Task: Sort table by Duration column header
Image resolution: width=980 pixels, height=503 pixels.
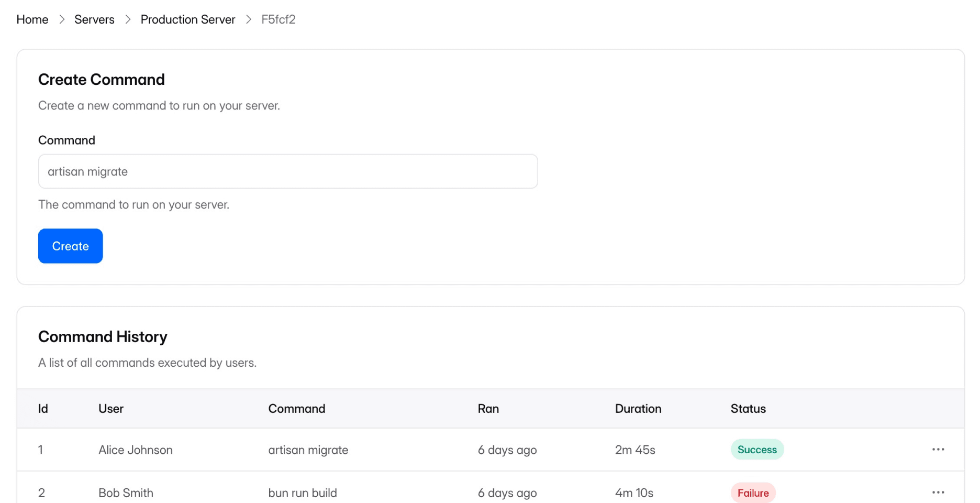Action: (x=638, y=409)
